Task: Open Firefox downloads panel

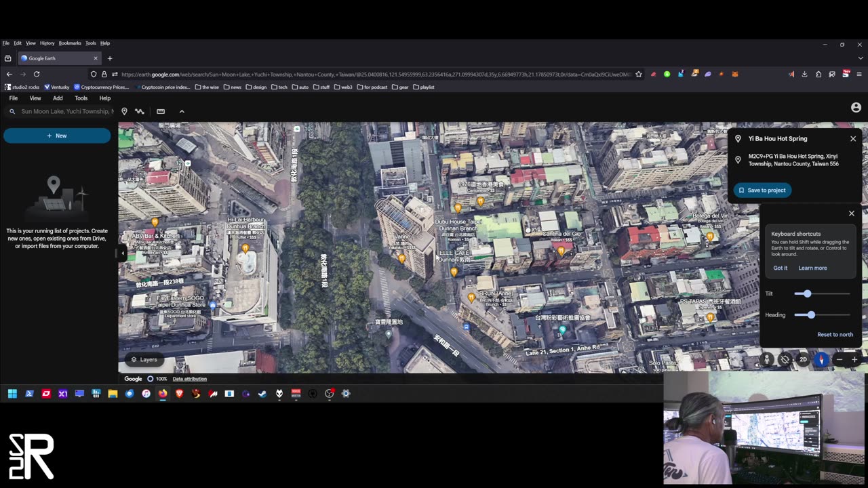Action: click(804, 74)
